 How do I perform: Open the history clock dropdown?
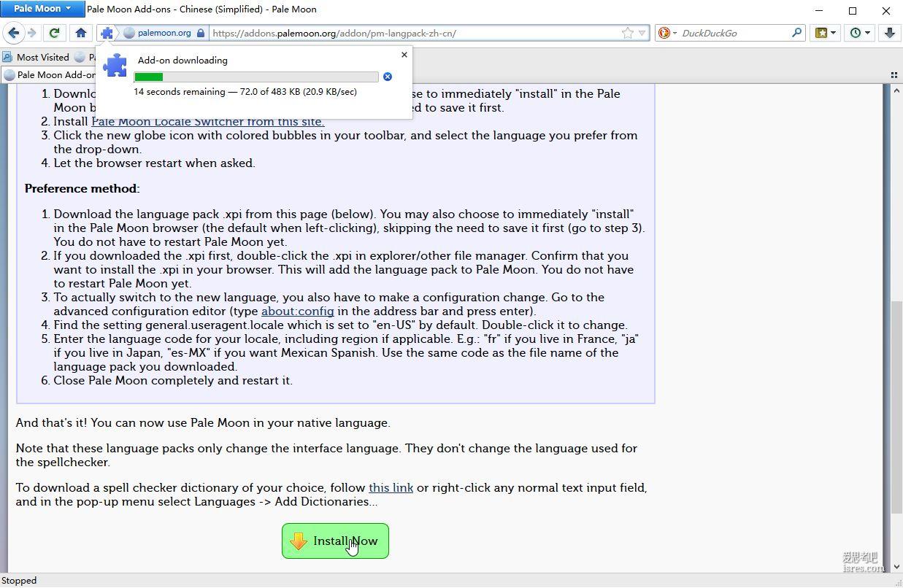860,33
